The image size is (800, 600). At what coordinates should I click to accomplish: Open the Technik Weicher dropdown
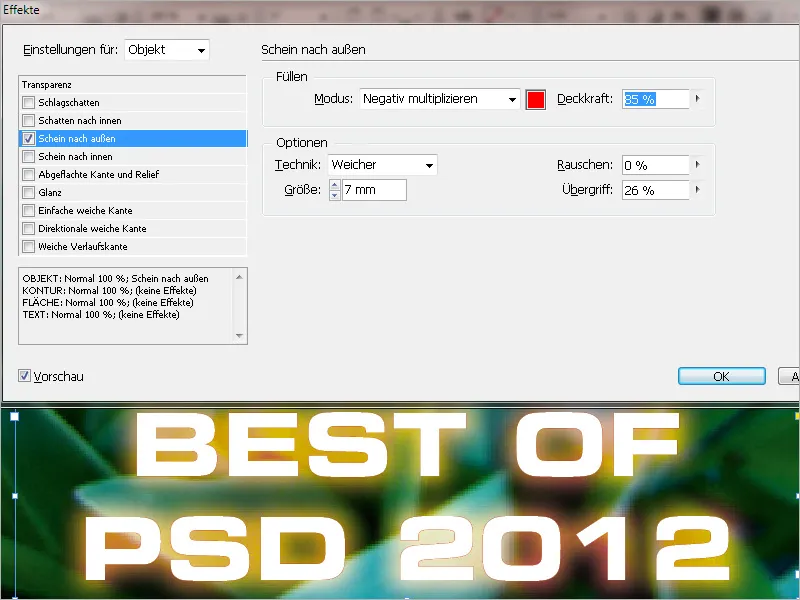point(382,165)
